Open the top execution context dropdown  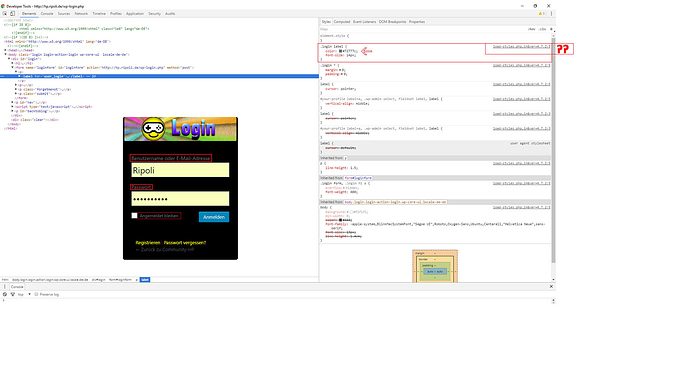pyautogui.click(x=24, y=294)
